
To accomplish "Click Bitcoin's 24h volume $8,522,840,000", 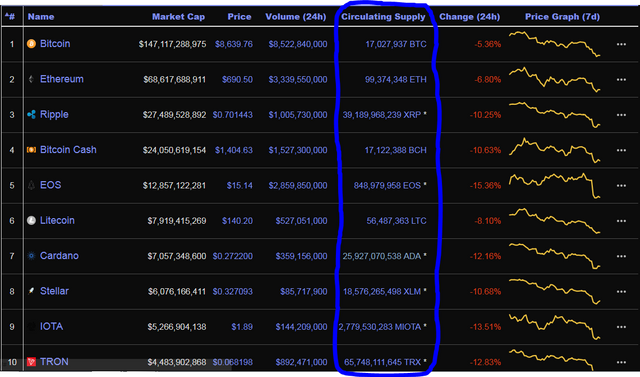I will coord(298,44).
